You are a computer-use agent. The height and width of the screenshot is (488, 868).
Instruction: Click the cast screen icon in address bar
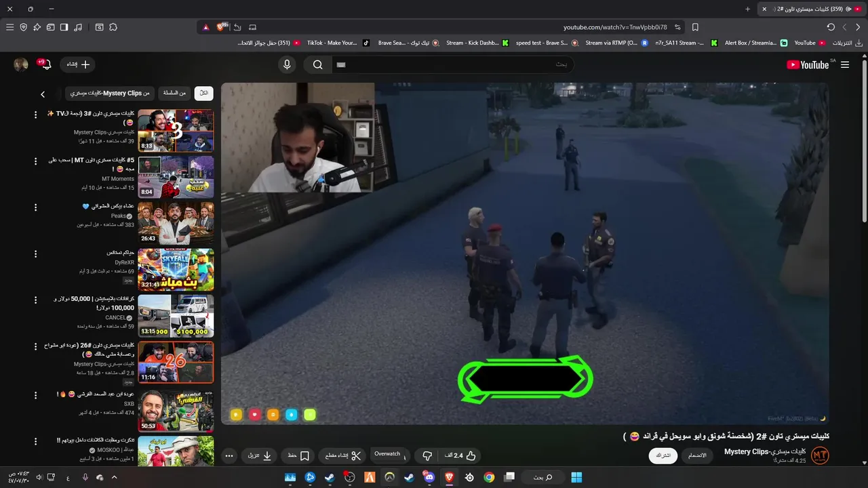click(253, 27)
